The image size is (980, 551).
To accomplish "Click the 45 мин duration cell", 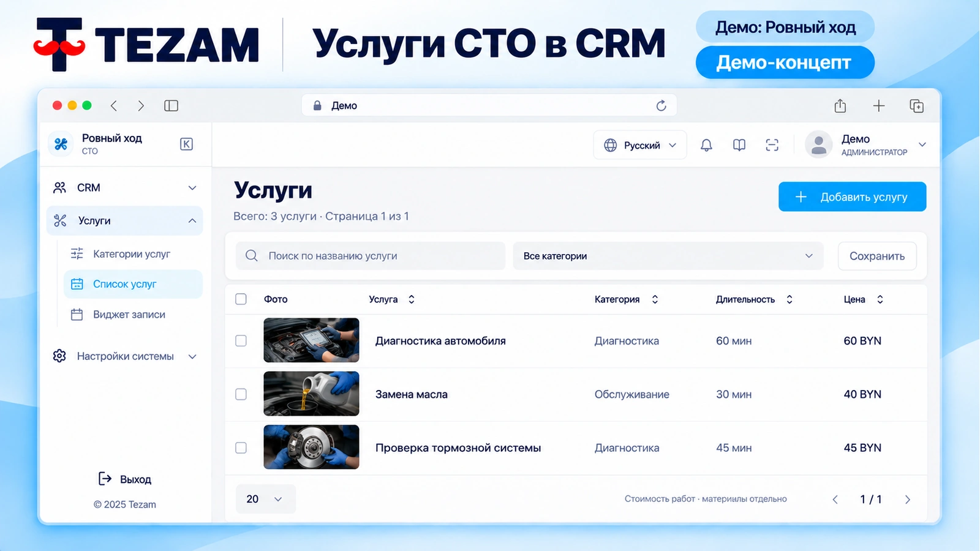I will [x=734, y=448].
